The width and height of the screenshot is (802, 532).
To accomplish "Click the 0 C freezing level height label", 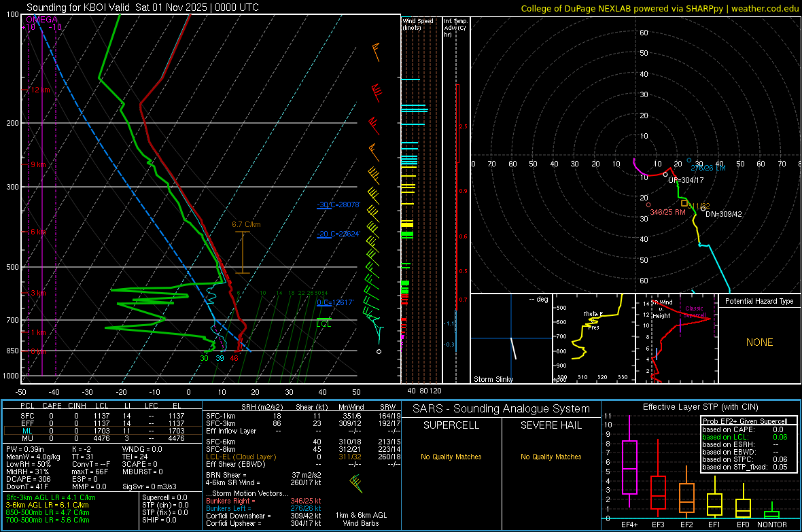I will click(x=335, y=302).
